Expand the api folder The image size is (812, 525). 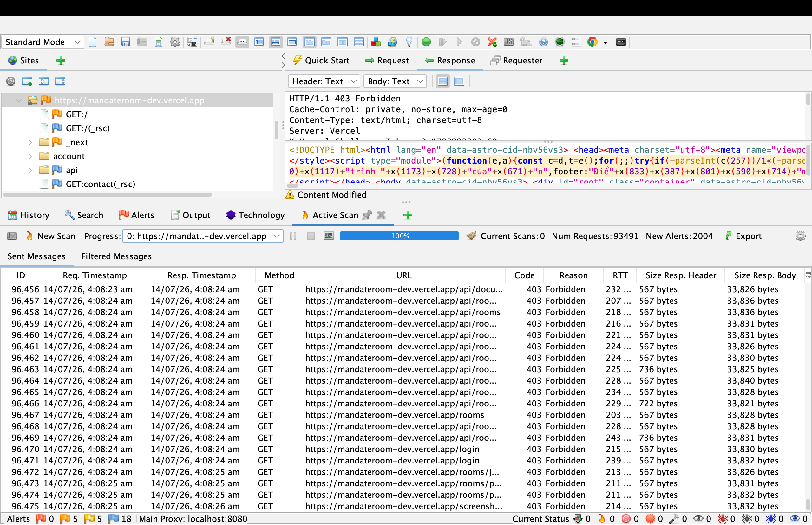coord(30,170)
